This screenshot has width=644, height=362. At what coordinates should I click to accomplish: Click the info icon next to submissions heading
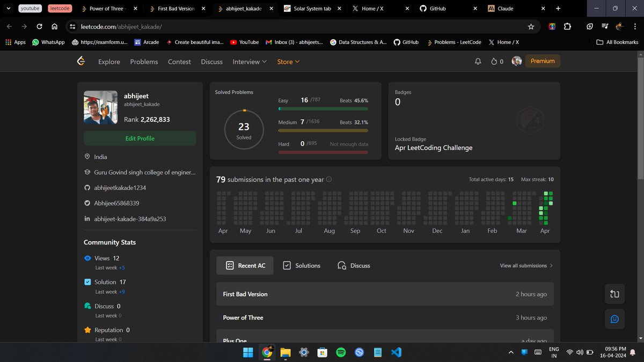click(329, 180)
